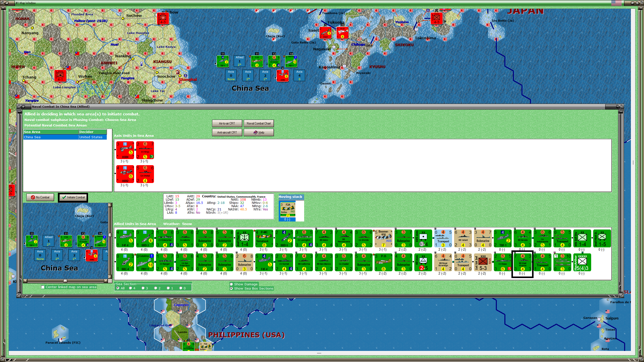Click the Axis 4 sea box on main map

click(299, 75)
